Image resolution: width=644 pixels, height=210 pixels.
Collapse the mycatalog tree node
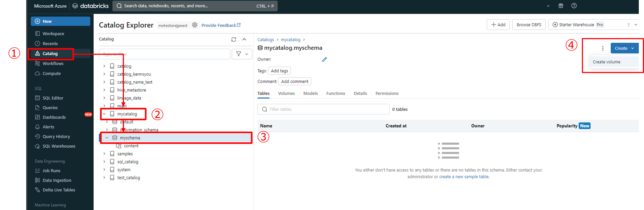point(104,114)
